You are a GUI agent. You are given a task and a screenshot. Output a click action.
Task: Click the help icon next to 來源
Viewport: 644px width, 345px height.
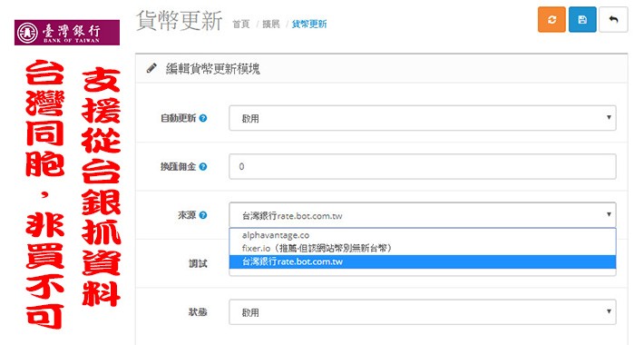(203, 215)
